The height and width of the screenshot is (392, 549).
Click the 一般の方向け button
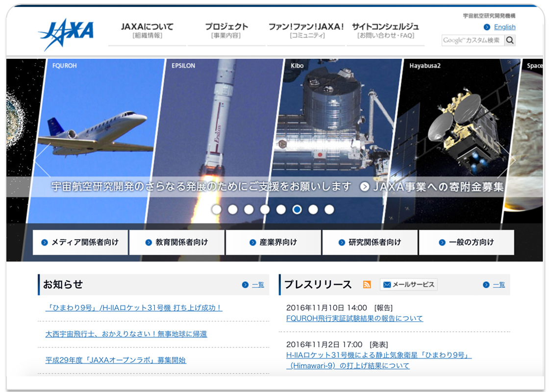tap(467, 242)
